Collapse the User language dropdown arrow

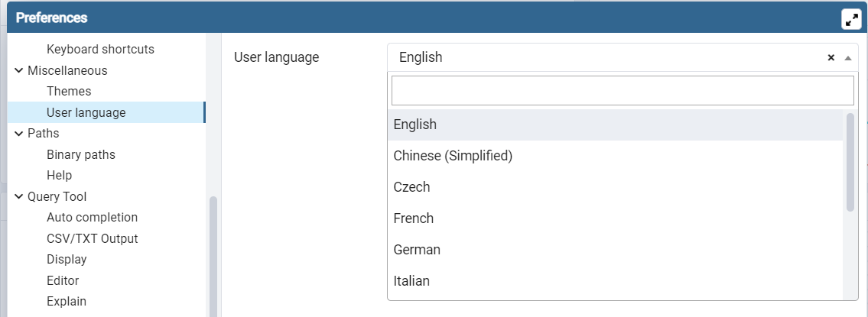click(848, 58)
